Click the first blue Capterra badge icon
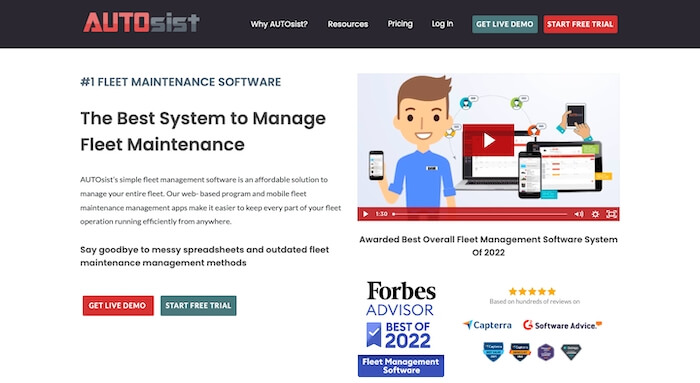The image size is (700, 383). [x=493, y=351]
